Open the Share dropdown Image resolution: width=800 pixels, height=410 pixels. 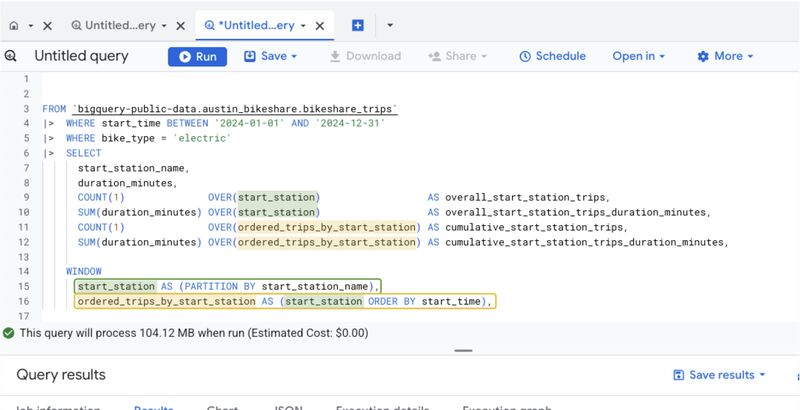coord(458,56)
